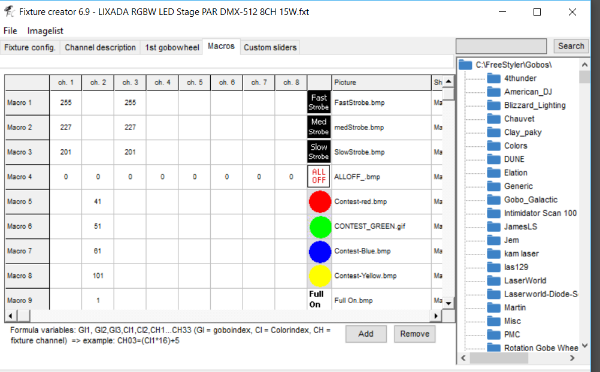The image size is (600, 372).
Task: Click the macro table scroll-up arrow
Action: [448, 81]
